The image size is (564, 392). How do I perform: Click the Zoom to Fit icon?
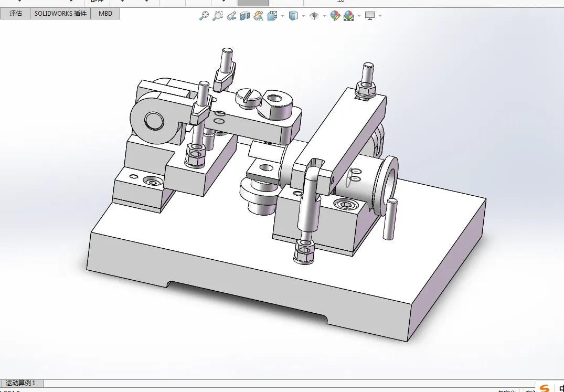pos(204,15)
